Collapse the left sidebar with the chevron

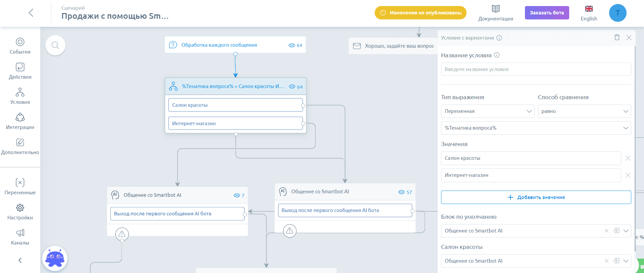20,260
